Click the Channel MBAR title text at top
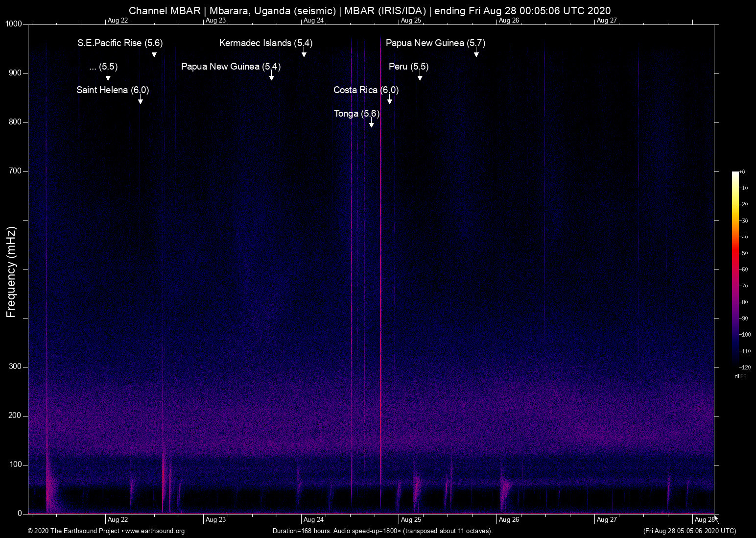Viewport: 756px width, 538px height. [370, 10]
